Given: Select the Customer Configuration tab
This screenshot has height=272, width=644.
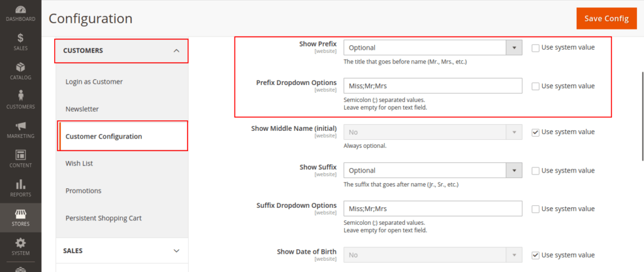Looking at the screenshot, I should pos(104,136).
